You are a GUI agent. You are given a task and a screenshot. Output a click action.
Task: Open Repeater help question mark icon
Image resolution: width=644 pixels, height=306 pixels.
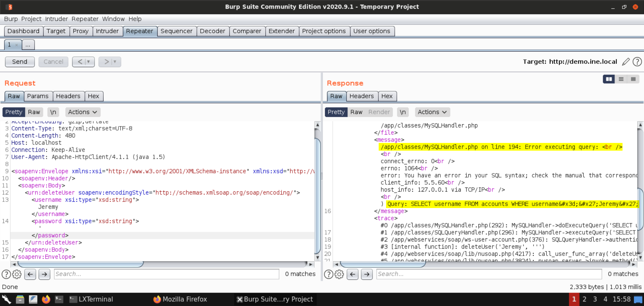tap(637, 62)
